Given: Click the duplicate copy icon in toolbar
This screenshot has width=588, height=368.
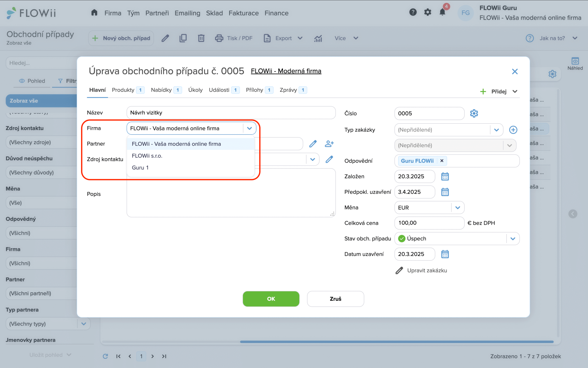Looking at the screenshot, I should [x=183, y=38].
